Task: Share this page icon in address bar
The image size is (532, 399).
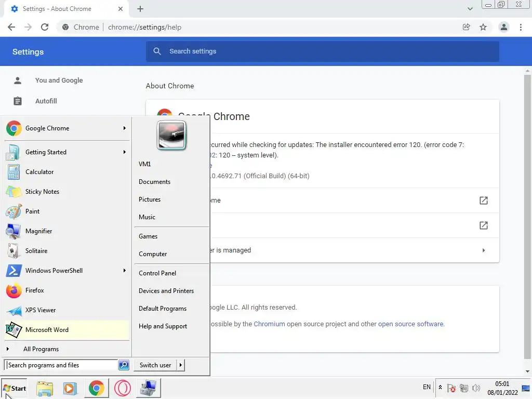Action: click(x=467, y=27)
